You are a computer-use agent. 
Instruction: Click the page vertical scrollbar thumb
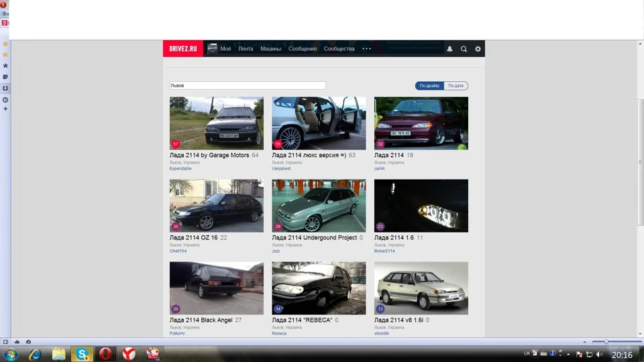[x=640, y=162]
